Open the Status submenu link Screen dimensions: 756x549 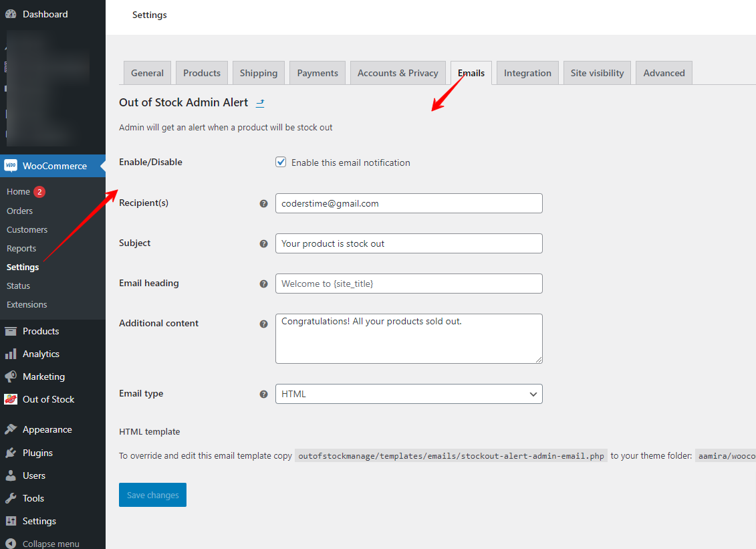pos(18,286)
